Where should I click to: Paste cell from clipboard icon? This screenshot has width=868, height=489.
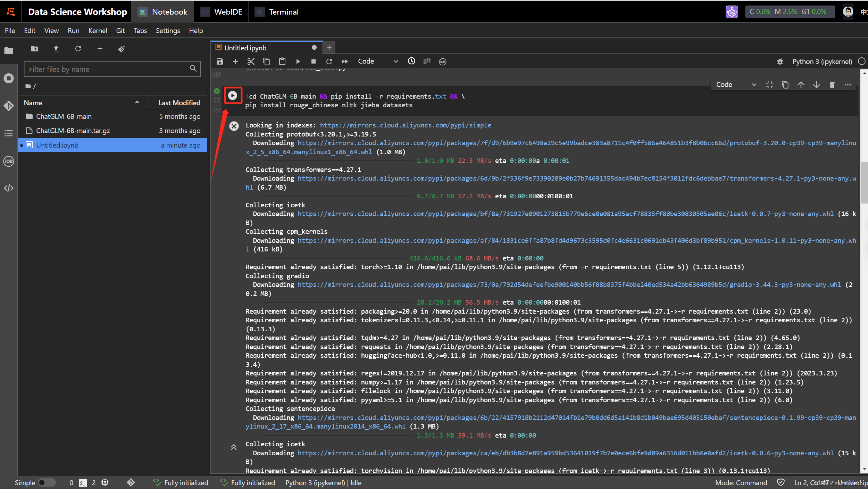coord(282,61)
